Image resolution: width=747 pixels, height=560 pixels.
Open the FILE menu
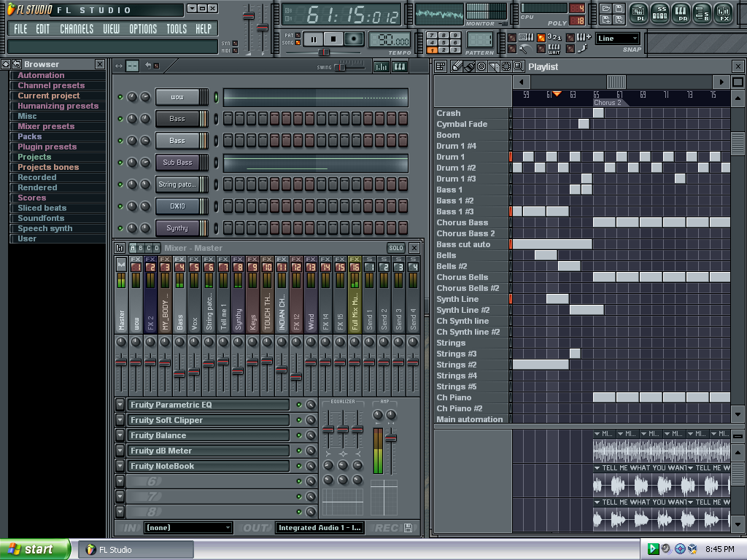pyautogui.click(x=20, y=29)
